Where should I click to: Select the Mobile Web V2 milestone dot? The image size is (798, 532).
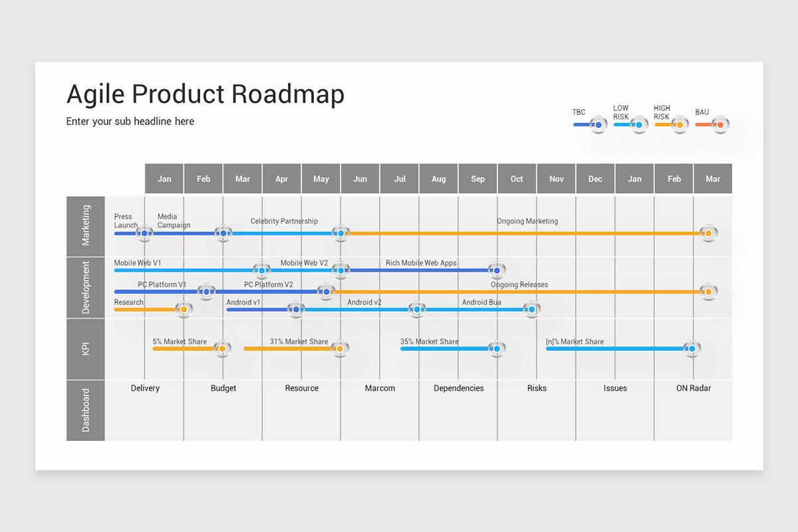341,270
